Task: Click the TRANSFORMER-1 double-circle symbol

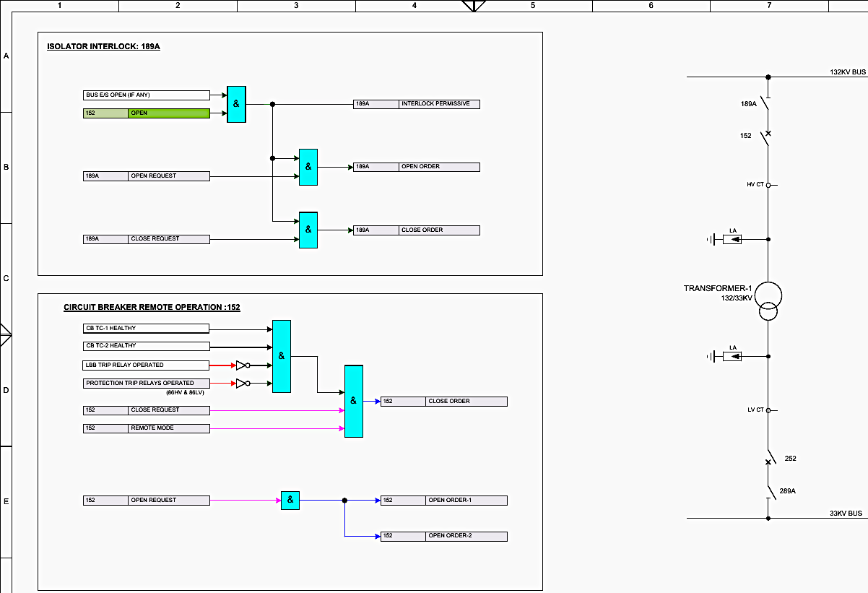Action: [768, 302]
